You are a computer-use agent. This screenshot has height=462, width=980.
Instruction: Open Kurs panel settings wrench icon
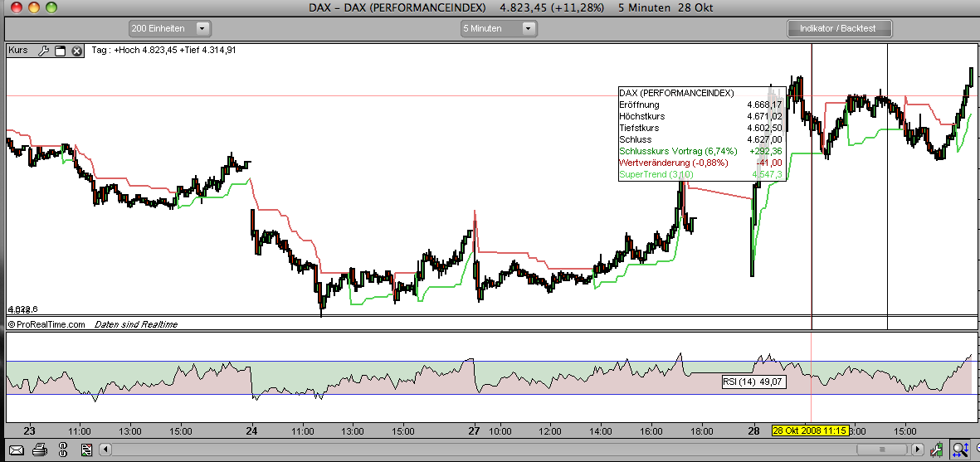(43, 51)
